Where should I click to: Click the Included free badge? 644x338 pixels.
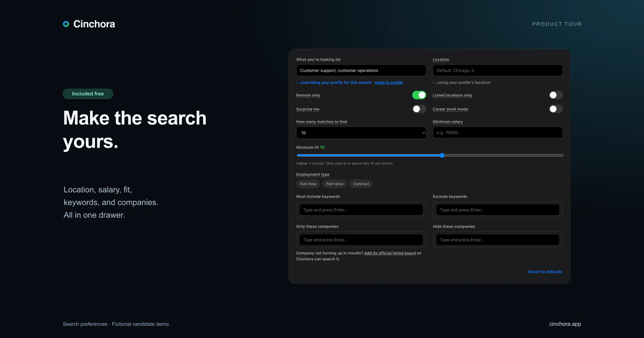click(88, 94)
